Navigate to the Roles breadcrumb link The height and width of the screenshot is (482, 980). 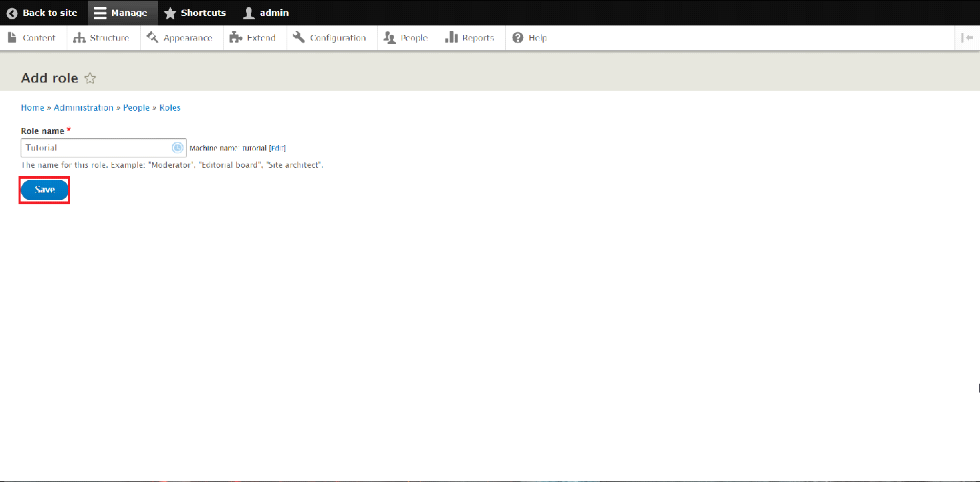coord(170,108)
